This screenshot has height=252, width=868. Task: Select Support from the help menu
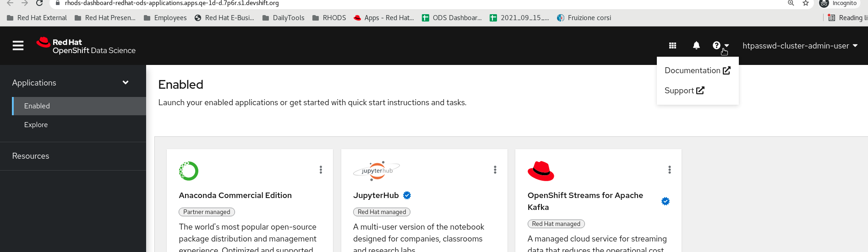pyautogui.click(x=684, y=91)
